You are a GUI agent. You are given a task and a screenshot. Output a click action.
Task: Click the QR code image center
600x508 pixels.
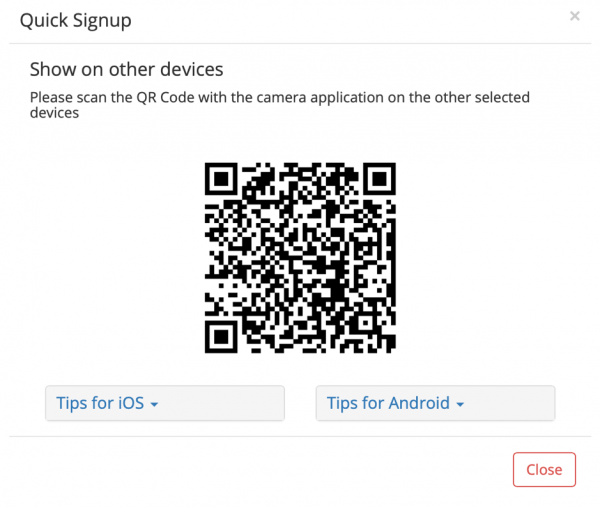[300, 257]
